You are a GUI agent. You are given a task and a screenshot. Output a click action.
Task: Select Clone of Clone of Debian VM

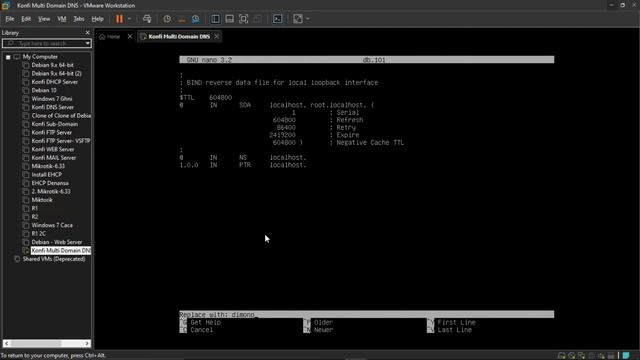61,116
